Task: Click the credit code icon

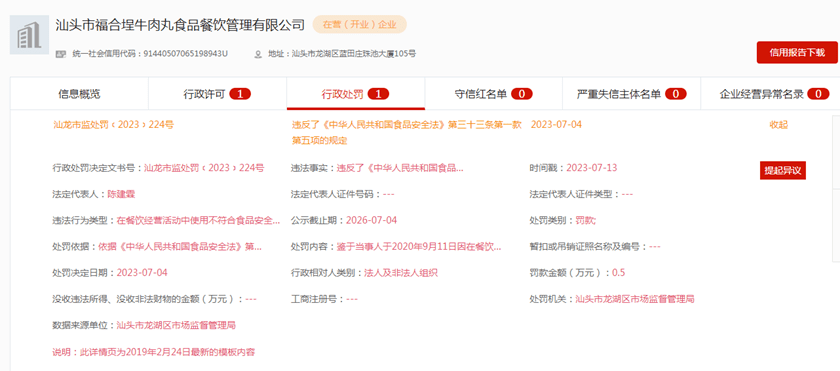Action: coord(61,54)
